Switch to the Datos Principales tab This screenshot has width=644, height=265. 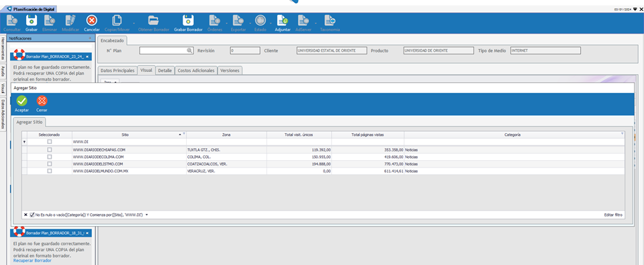(x=118, y=71)
